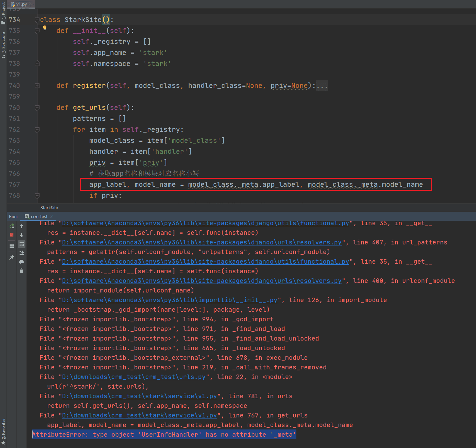
Task: Click the "handler = item['handler']" line
Action: (140, 152)
